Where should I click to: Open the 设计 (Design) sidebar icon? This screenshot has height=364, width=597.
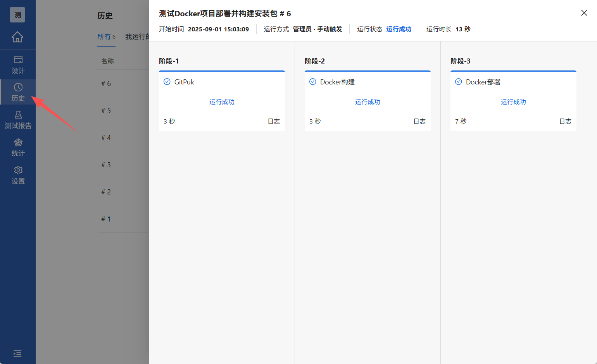tap(18, 64)
